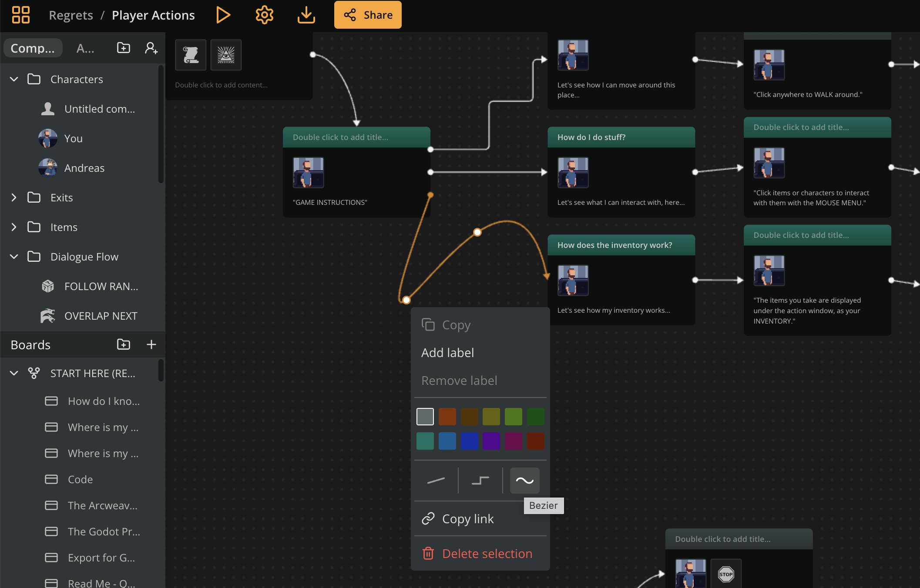Add a new component folder

pos(124,48)
